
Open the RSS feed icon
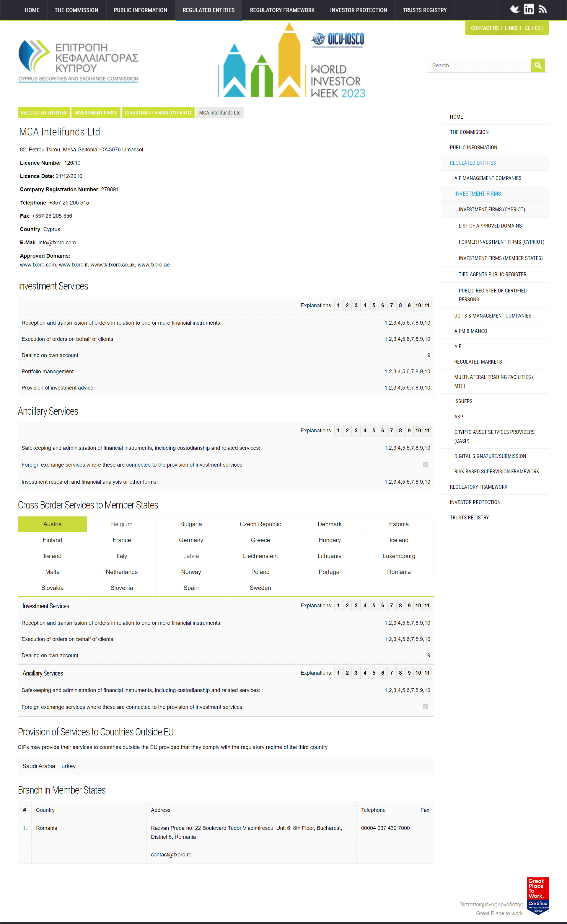[x=542, y=9]
